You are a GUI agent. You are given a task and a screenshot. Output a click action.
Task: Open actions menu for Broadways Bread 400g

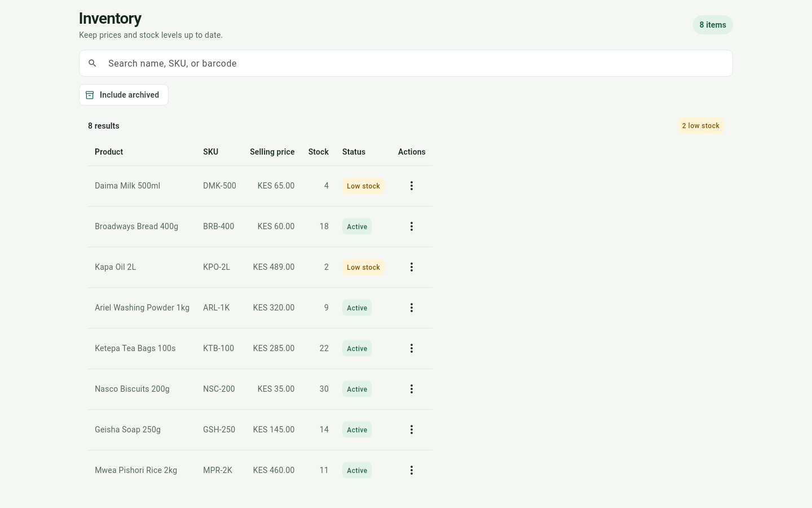(x=412, y=226)
